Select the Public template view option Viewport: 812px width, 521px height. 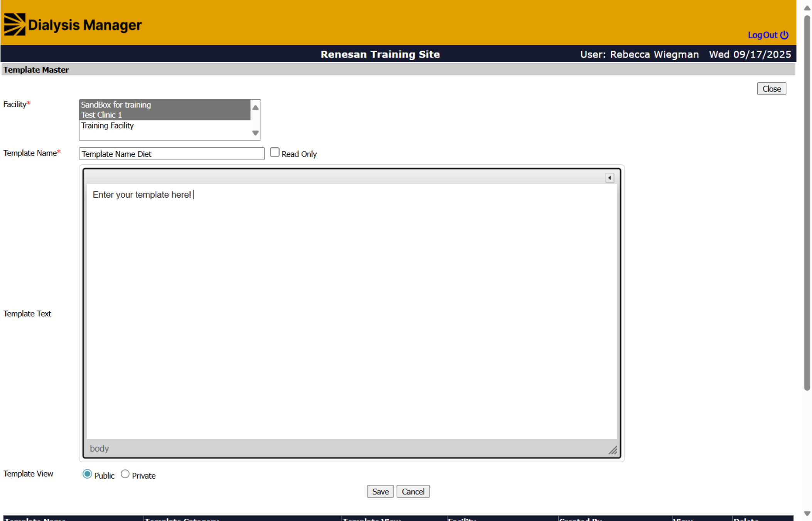[x=87, y=474]
